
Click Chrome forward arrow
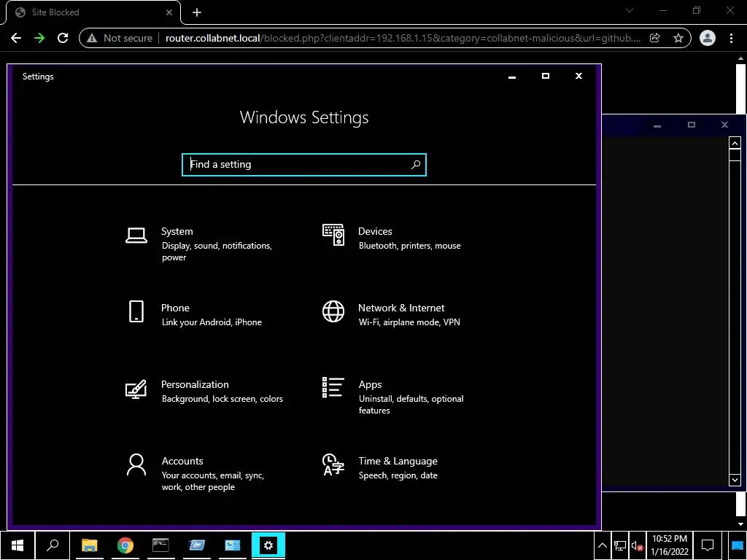pyautogui.click(x=39, y=38)
